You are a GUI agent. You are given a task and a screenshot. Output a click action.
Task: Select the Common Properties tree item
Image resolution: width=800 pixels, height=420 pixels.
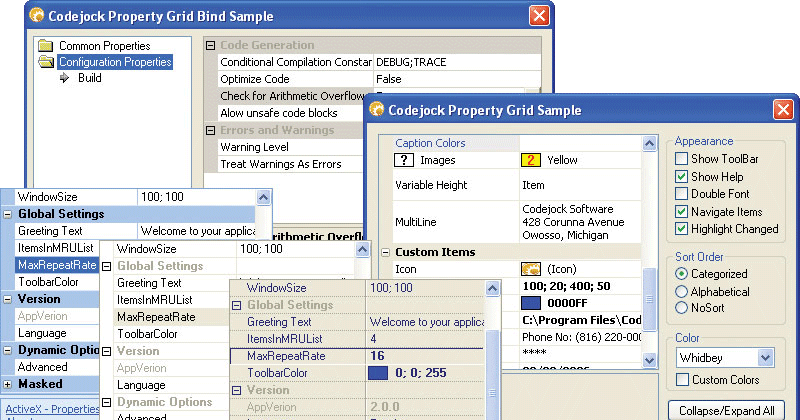point(105,45)
